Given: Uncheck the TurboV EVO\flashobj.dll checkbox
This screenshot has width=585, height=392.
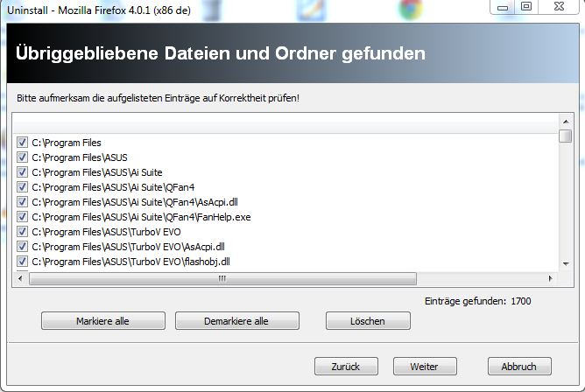Looking at the screenshot, I should (x=22, y=262).
